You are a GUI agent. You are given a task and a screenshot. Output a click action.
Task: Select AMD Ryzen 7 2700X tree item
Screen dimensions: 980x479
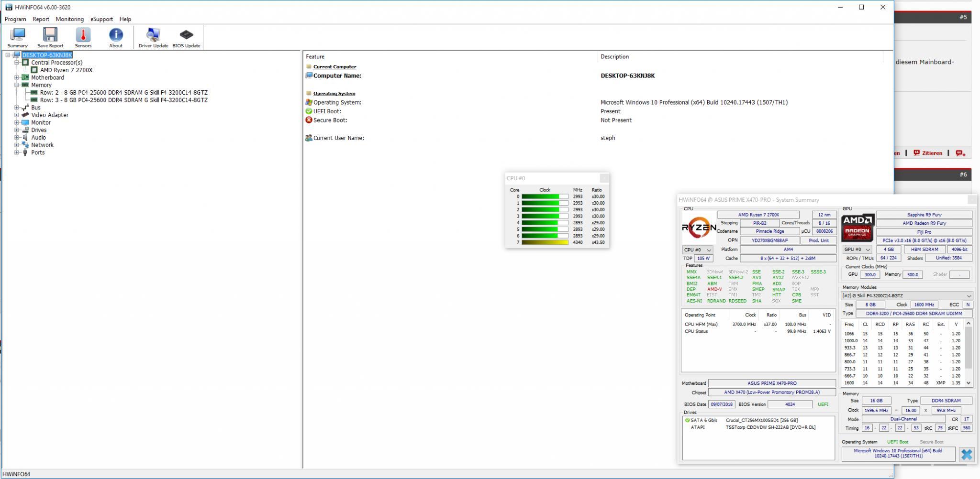click(67, 70)
